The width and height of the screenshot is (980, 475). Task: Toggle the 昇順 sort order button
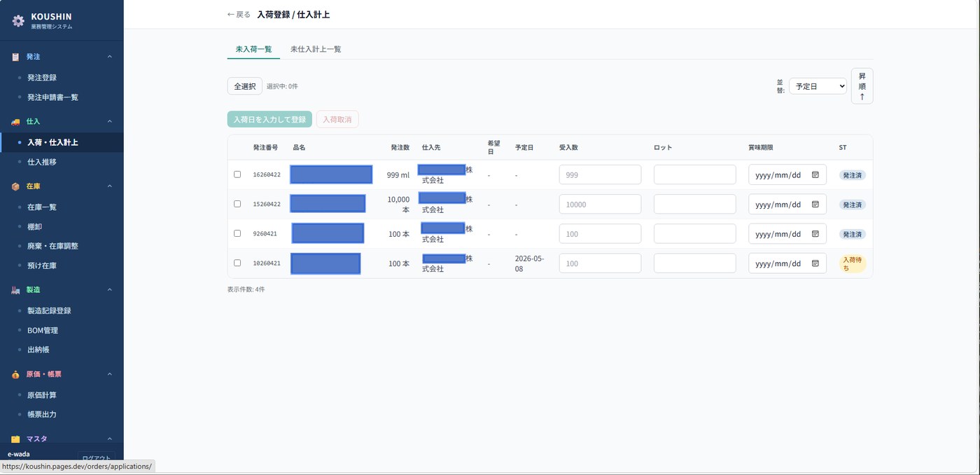coord(862,86)
